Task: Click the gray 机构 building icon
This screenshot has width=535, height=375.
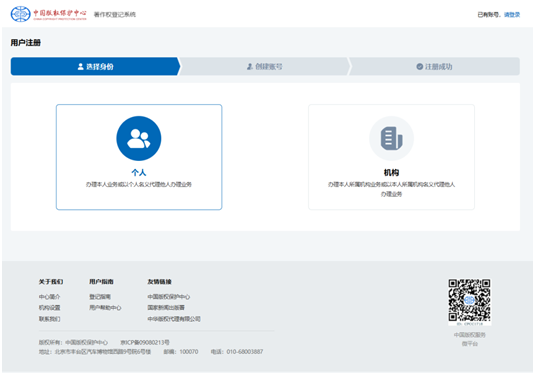Action: 391,138
